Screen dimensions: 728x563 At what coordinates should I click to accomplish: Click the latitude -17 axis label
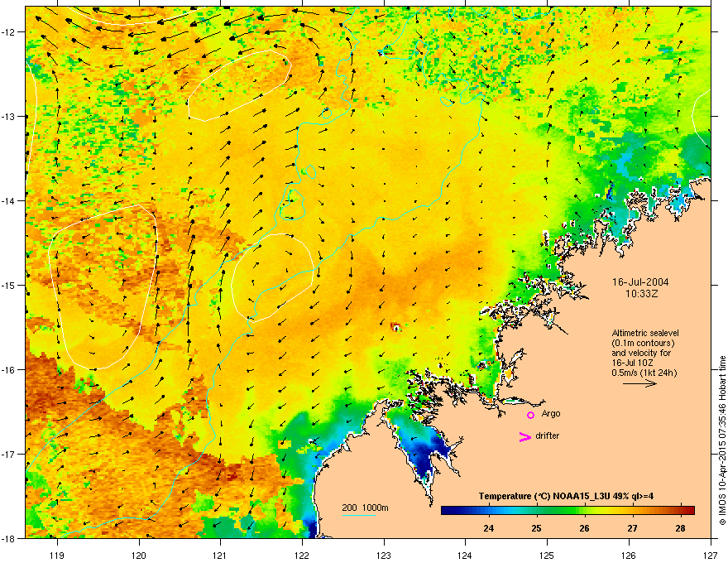coord(8,454)
